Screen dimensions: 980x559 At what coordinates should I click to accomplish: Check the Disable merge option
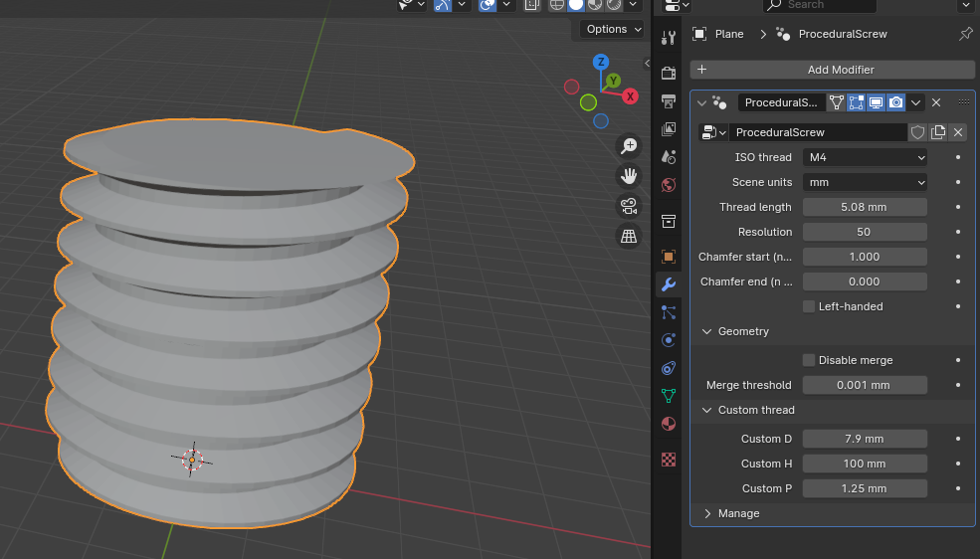point(809,360)
